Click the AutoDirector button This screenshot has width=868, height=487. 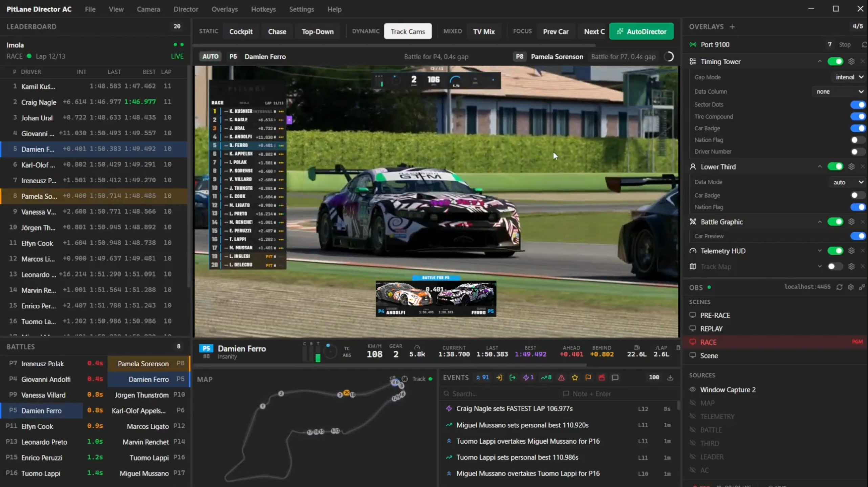(x=641, y=31)
